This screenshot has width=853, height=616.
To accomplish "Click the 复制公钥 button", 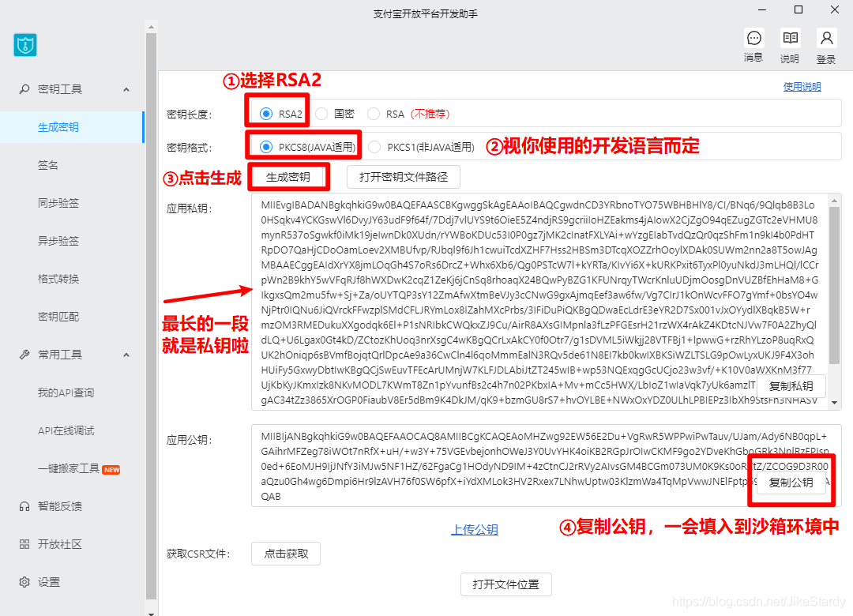I will tap(791, 482).
